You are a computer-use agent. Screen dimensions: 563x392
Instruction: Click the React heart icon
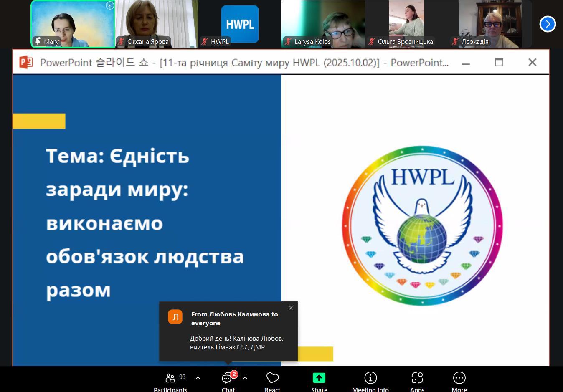pos(272,381)
